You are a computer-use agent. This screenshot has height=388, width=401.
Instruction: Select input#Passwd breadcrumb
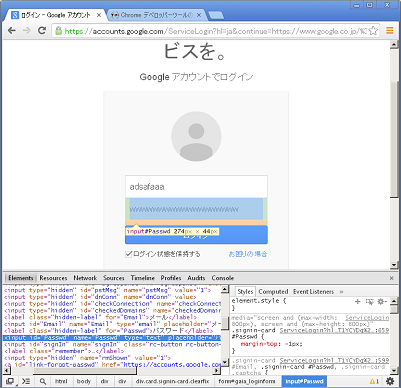tap(304, 381)
